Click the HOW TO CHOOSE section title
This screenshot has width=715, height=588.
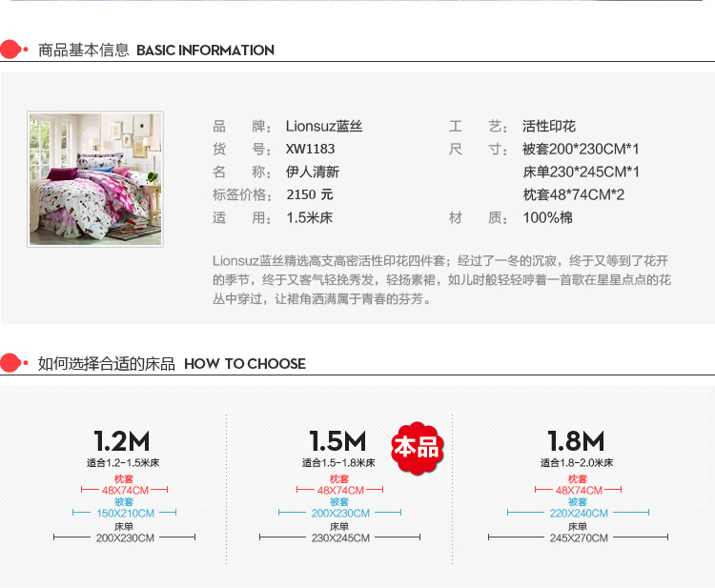245,364
